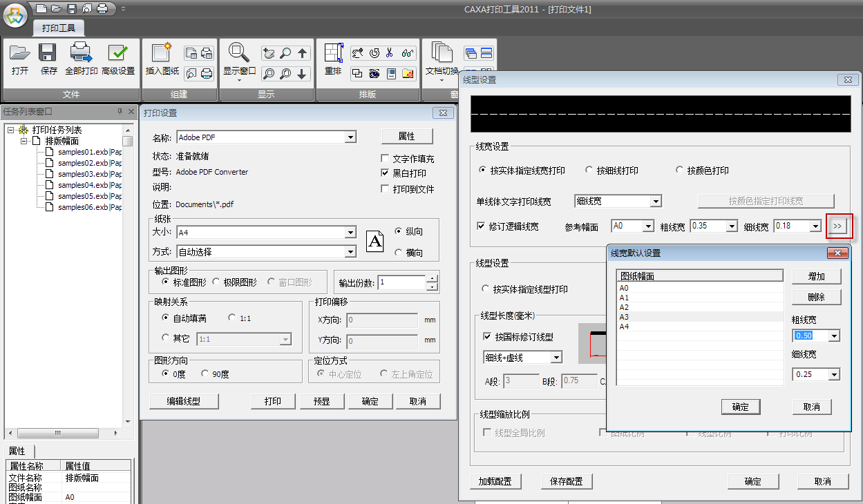
Task: Switch to the 属性 panel tab
Action: click(17, 451)
